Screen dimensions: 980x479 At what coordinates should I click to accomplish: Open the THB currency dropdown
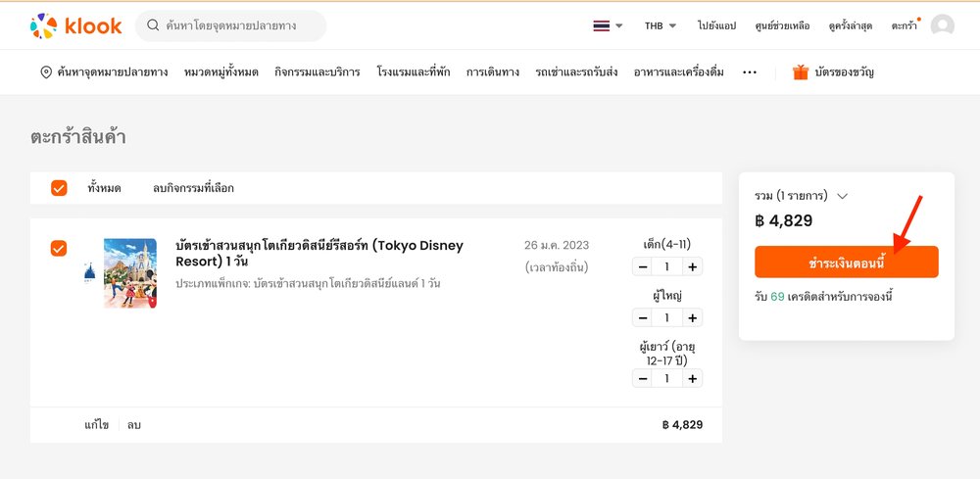[x=661, y=25]
